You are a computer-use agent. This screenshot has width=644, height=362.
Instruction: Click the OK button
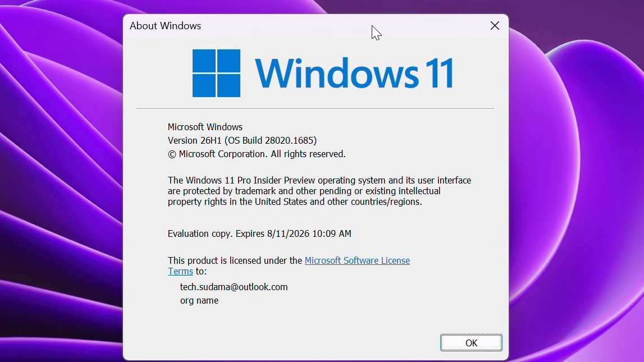click(x=471, y=343)
